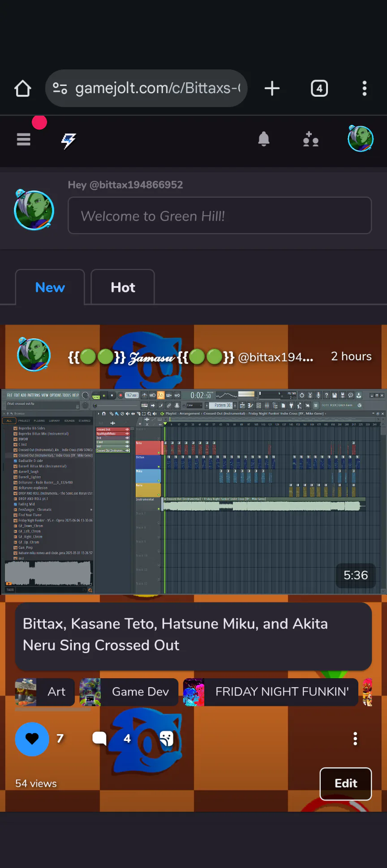Go to Game Jolt home via lightning logo
Viewport: 387px width, 868px height.
(69, 141)
